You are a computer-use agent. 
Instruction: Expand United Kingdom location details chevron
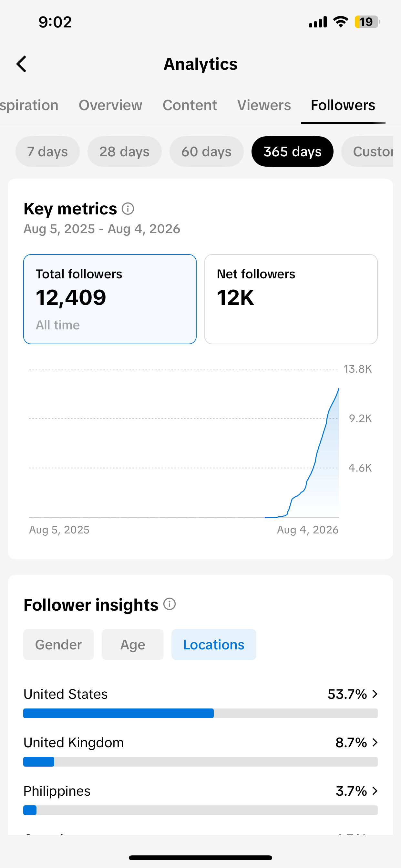(x=375, y=742)
